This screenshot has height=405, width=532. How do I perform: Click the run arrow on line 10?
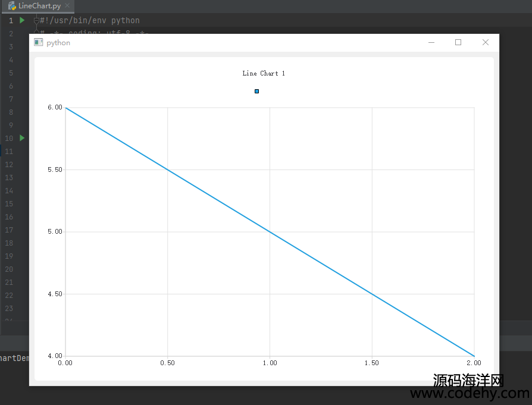(22, 138)
